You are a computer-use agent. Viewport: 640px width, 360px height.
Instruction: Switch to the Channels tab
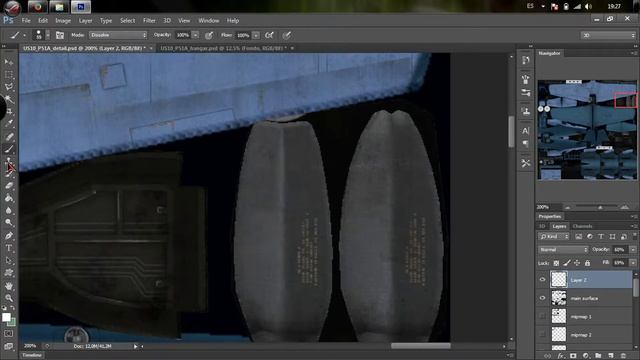[x=582, y=226]
